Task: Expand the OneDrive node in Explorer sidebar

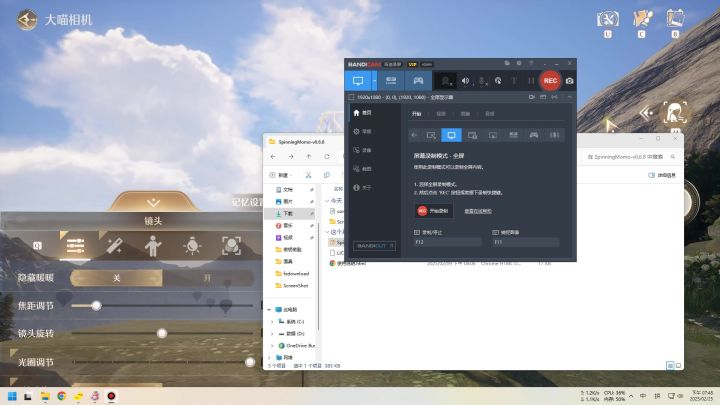Action: [x=272, y=345]
